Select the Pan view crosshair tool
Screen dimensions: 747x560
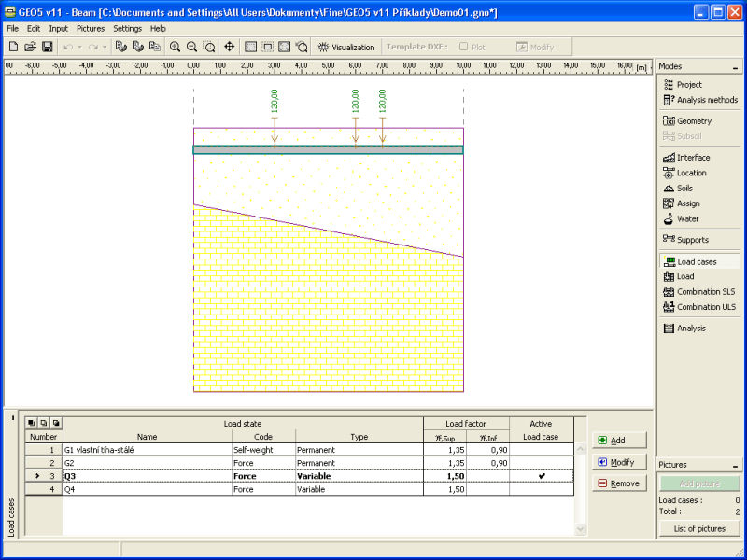[230, 46]
